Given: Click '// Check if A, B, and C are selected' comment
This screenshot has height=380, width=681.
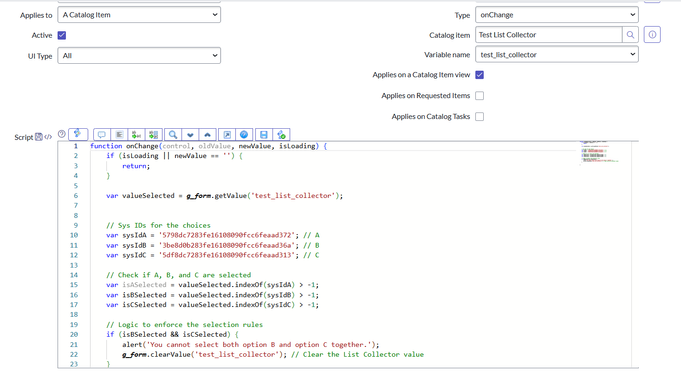Looking at the screenshot, I should tap(179, 275).
